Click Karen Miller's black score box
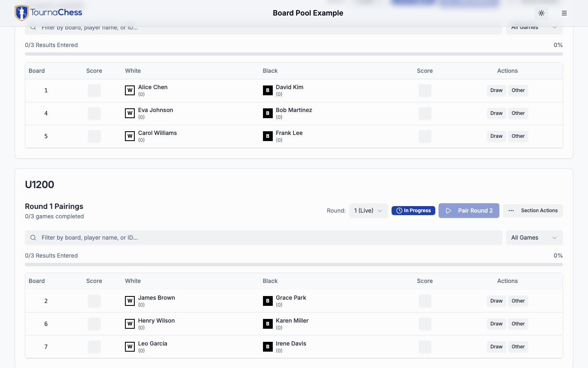The height and width of the screenshot is (368, 588). click(425, 324)
